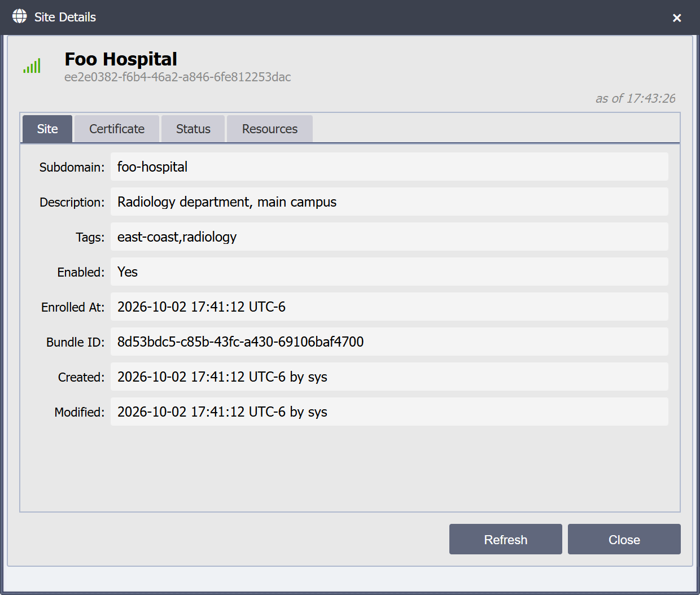700x595 pixels.
Task: Click the Description field value
Action: (x=390, y=202)
